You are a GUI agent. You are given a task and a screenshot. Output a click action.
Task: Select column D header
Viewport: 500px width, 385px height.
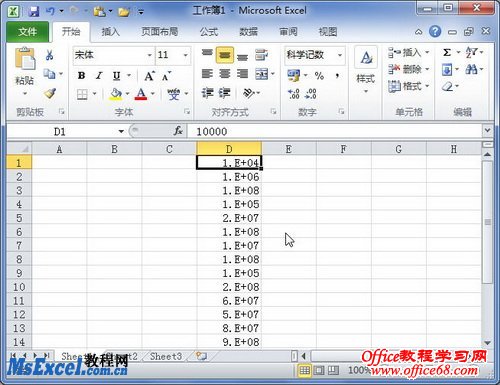pos(229,149)
